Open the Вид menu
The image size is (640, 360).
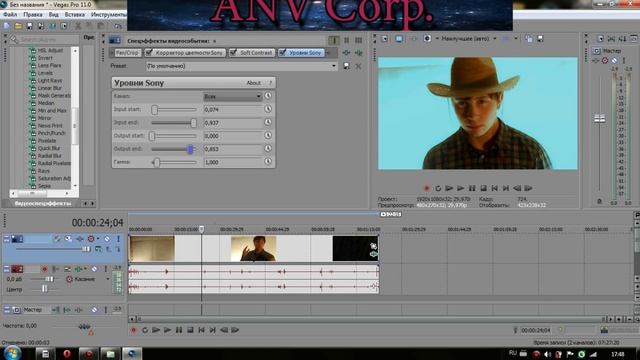coord(53,15)
